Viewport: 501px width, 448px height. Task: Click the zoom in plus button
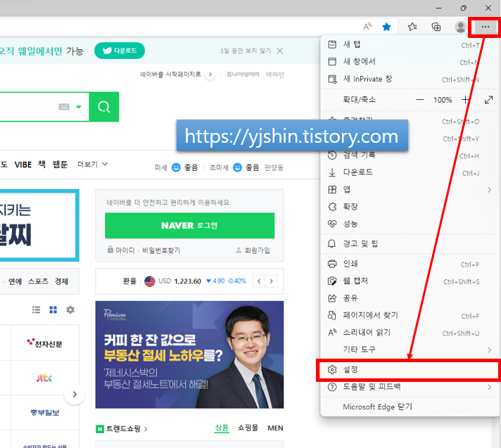(x=466, y=100)
